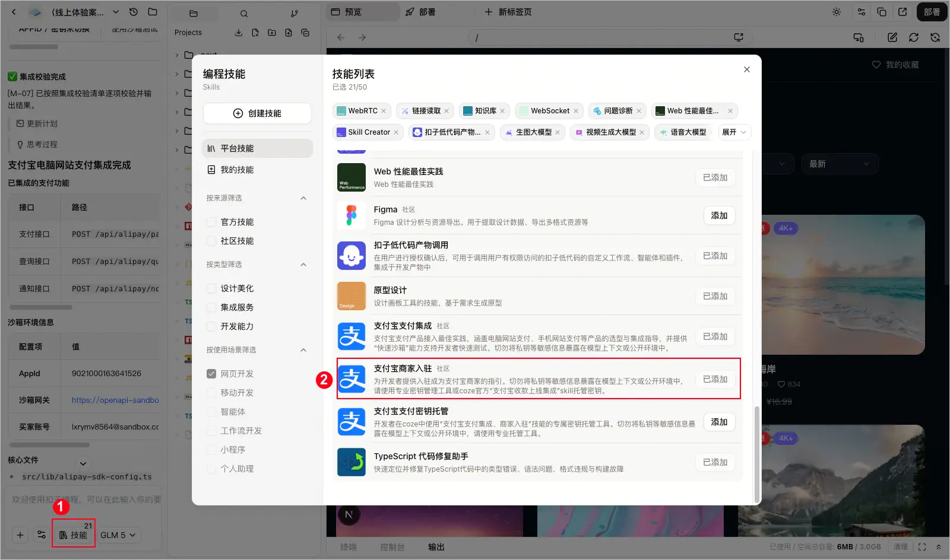Screen dimensions: 950x560
Task: Toggle the sun theme icon
Action: 837,12
